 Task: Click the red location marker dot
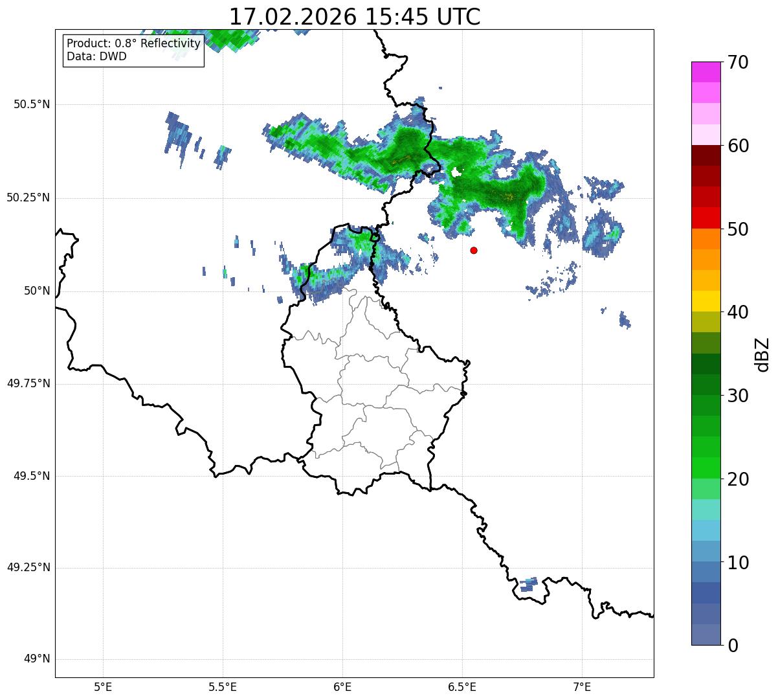pos(474,250)
